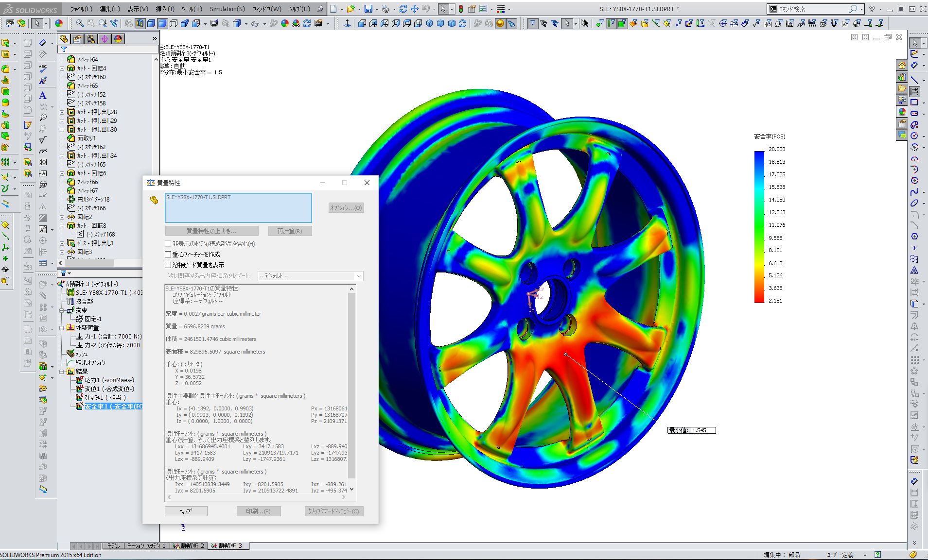Click the DimXpertManager crosshair tab

pyautogui.click(x=105, y=39)
